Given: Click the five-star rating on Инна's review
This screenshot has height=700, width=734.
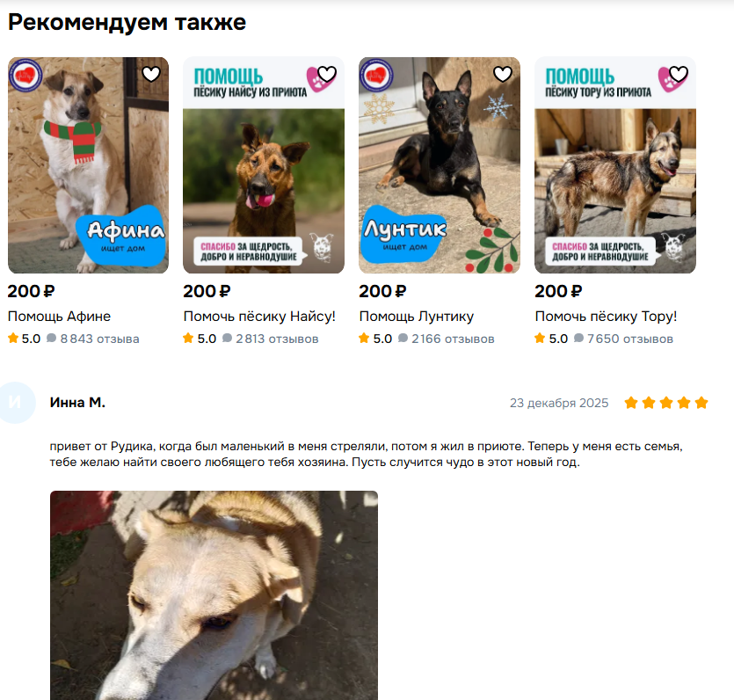Looking at the screenshot, I should (666, 403).
